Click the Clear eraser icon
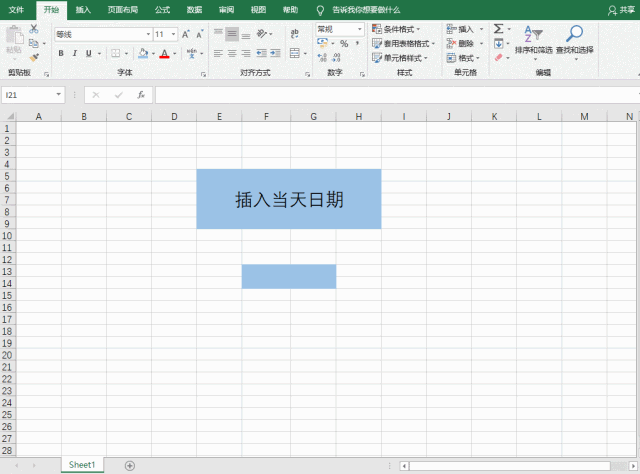 click(x=498, y=58)
